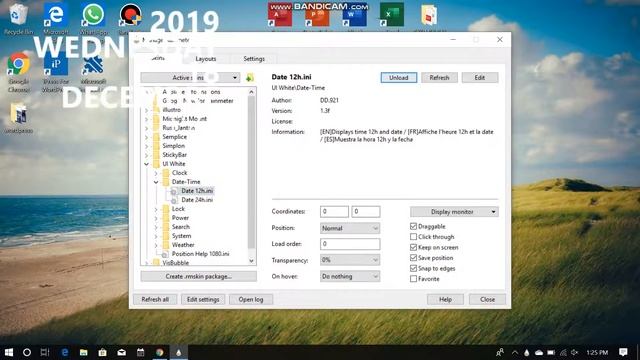
Task: Click the second Coordinates input field
Action: pyautogui.click(x=366, y=211)
